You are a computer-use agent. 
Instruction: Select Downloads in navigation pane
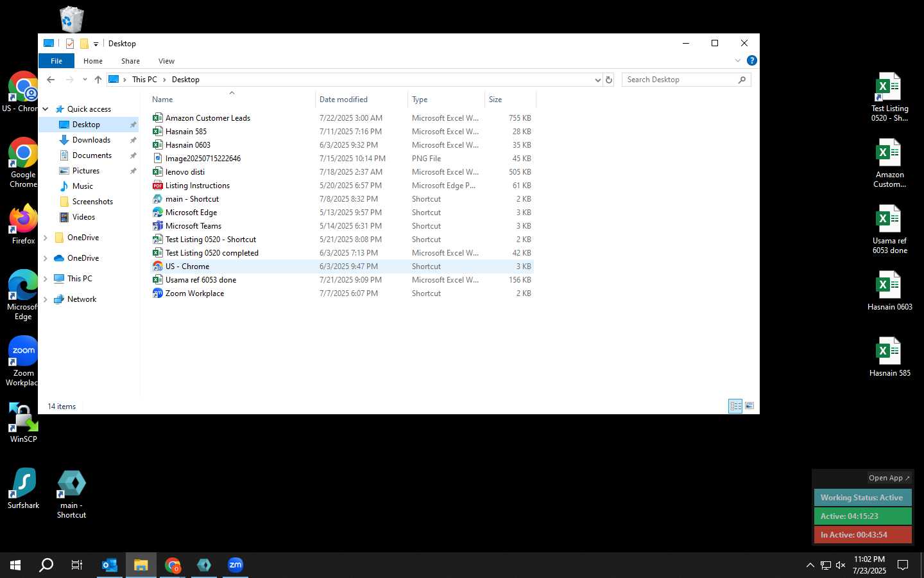[91, 140]
